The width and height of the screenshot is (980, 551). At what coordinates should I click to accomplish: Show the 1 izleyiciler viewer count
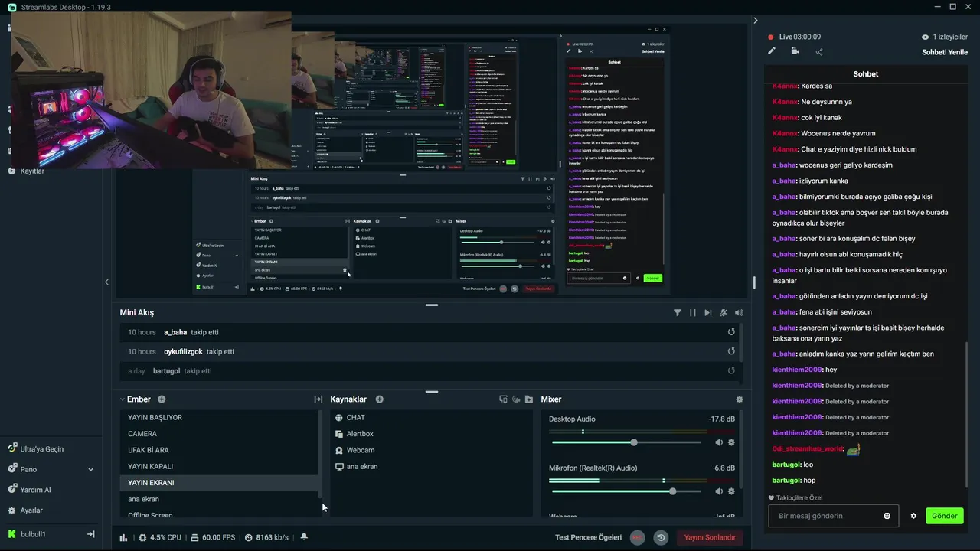pyautogui.click(x=945, y=37)
